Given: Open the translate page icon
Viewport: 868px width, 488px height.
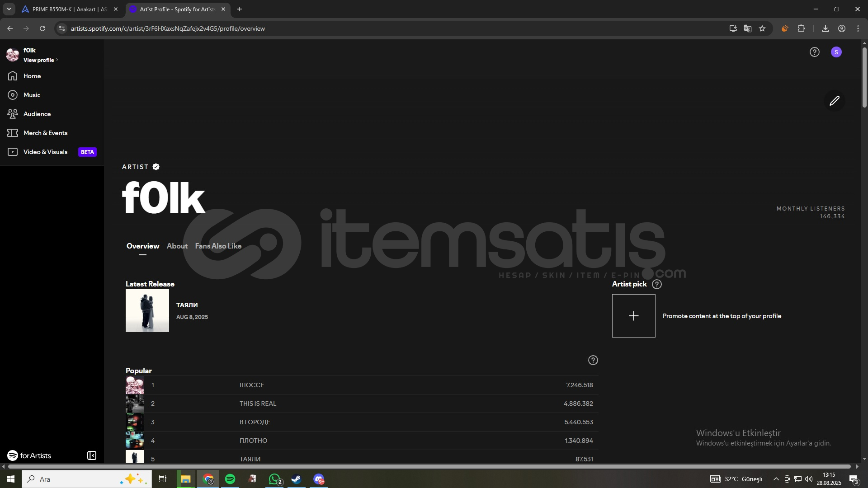Looking at the screenshot, I should pos(748,28).
